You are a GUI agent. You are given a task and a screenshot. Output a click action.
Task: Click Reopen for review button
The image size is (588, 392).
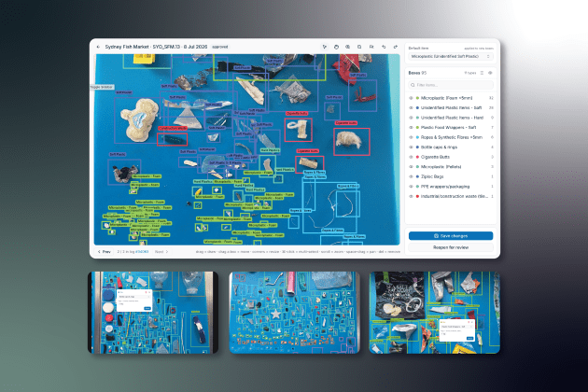(451, 247)
